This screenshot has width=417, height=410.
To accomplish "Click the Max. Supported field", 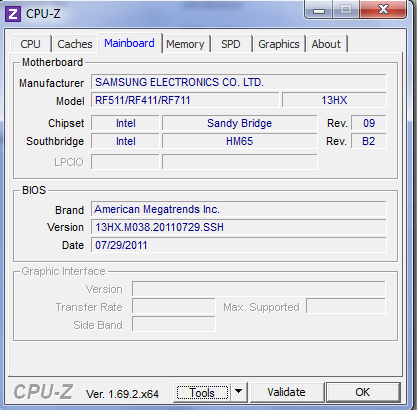I will coord(346,307).
